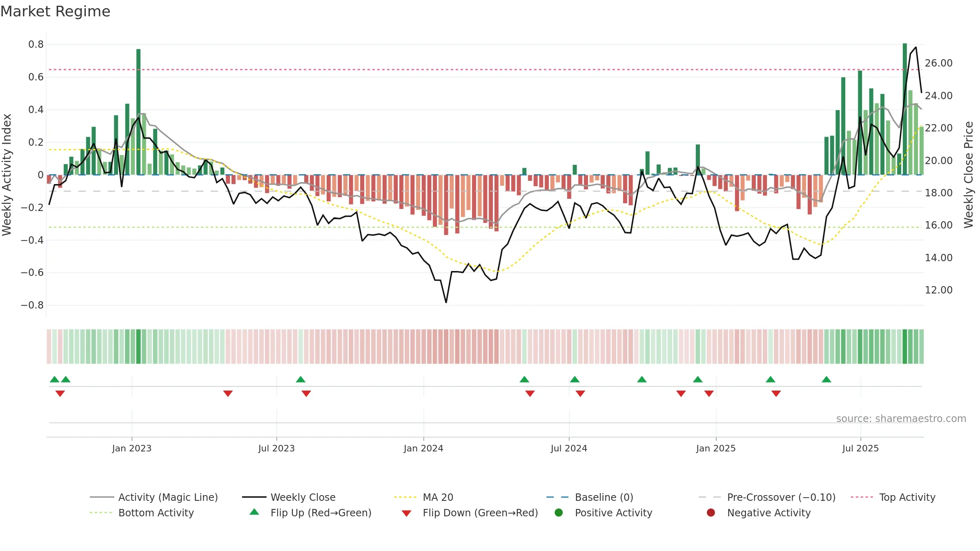Click the −0.8 activity axis tick
The width and height of the screenshot is (980, 551).
pyautogui.click(x=32, y=305)
